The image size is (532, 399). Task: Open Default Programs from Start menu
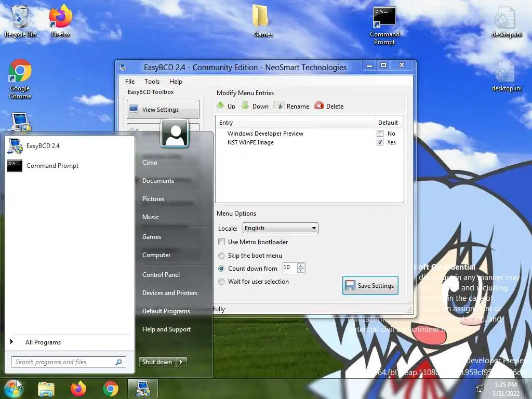point(166,311)
